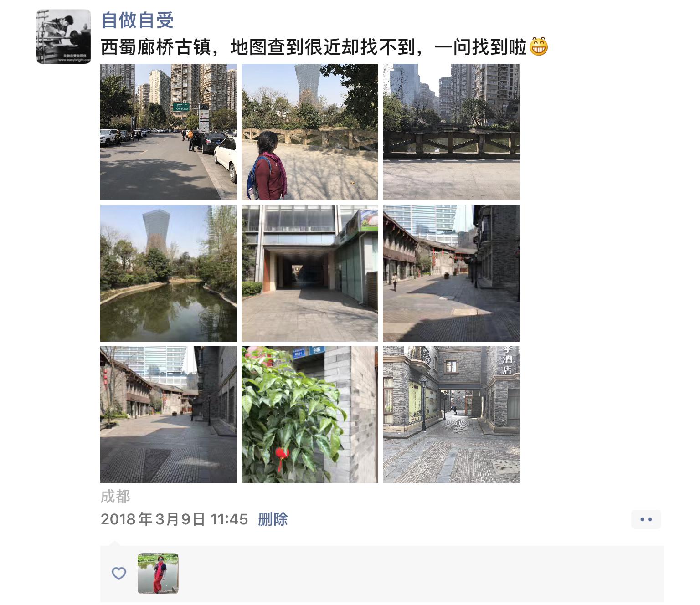The image size is (700, 605).
Task: Open the comment options two-dot button
Action: tap(646, 519)
